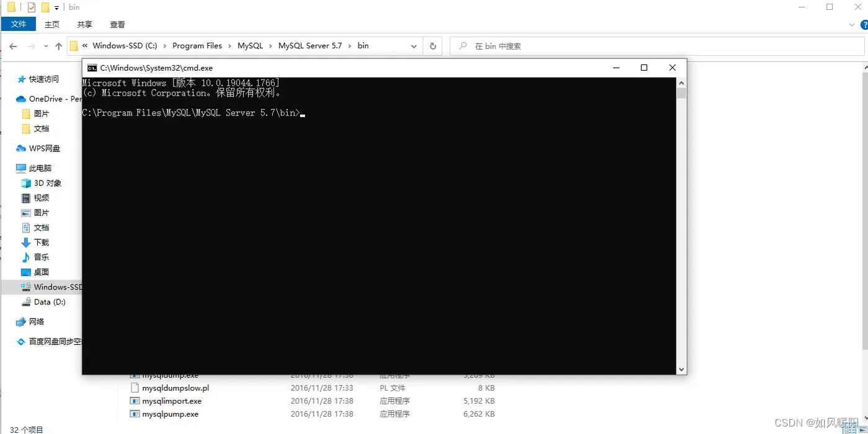Screen dimensions: 868x434
Task: Click the mysqlpump.exe file icon
Action: click(135, 414)
